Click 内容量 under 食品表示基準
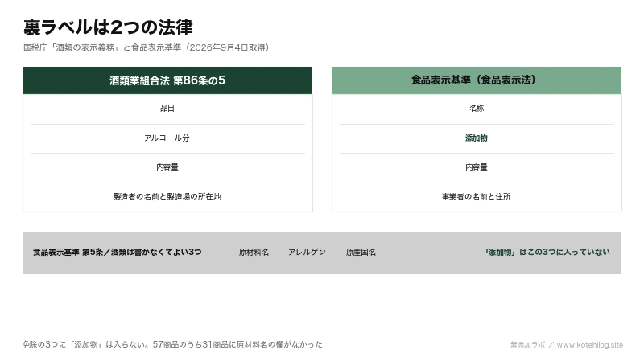 click(x=477, y=167)
